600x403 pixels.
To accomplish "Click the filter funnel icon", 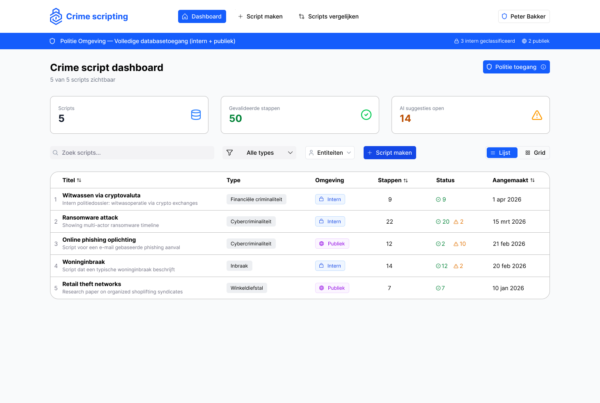I will (x=230, y=153).
